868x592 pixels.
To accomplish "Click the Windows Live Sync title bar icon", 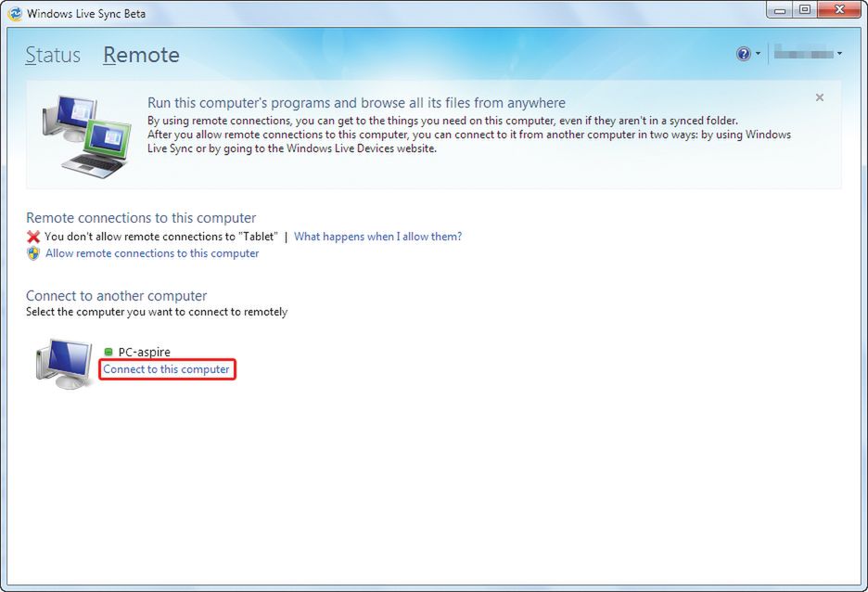I will pyautogui.click(x=15, y=13).
